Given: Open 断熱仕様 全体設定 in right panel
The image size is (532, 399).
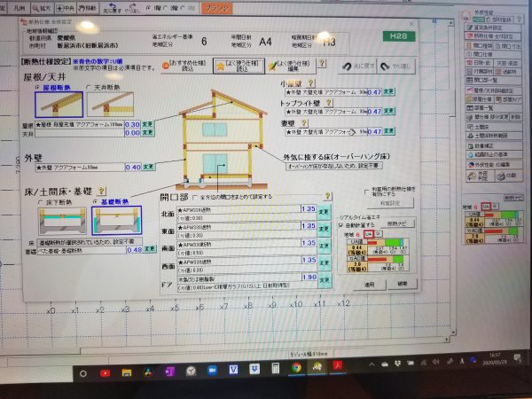Looking at the screenshot, I should 493,36.
